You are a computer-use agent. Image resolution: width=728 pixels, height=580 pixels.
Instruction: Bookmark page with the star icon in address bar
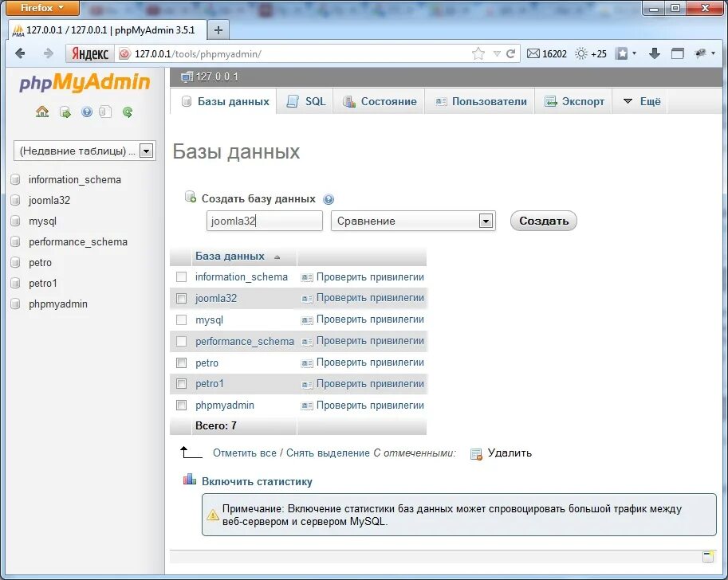[478, 54]
